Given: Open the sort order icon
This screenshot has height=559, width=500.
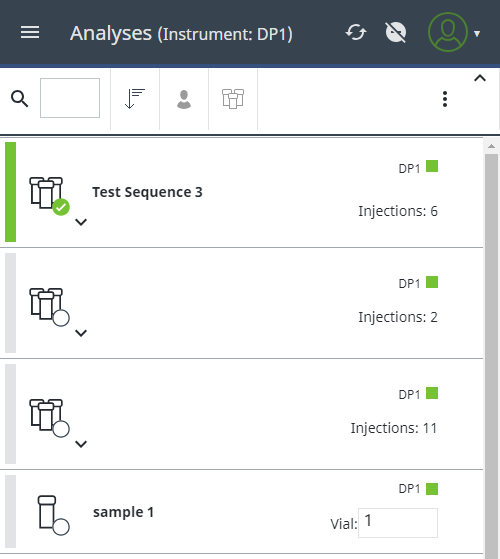Looking at the screenshot, I should point(135,98).
